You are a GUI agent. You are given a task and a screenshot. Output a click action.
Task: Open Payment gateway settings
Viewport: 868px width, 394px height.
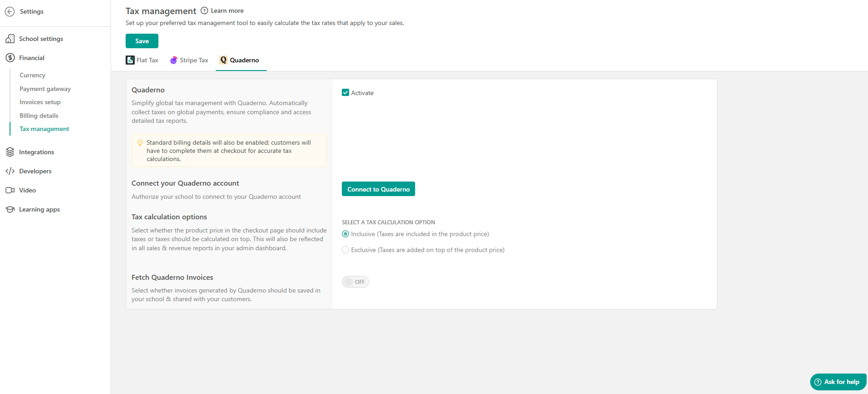click(45, 89)
